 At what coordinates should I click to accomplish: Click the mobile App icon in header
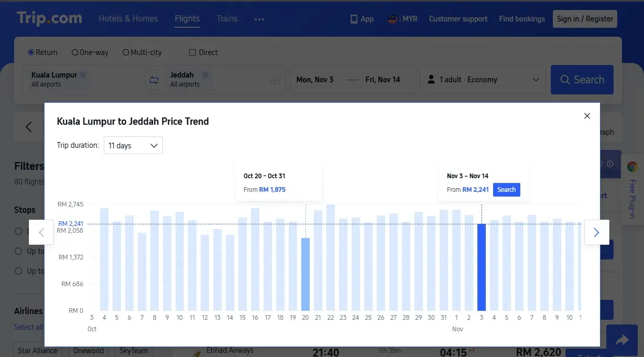click(x=354, y=19)
